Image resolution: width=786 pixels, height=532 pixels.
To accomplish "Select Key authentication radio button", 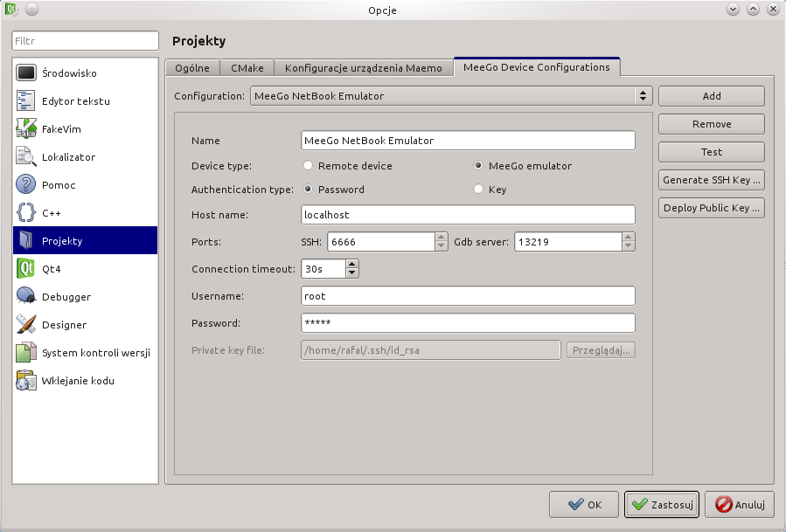I will 478,189.
